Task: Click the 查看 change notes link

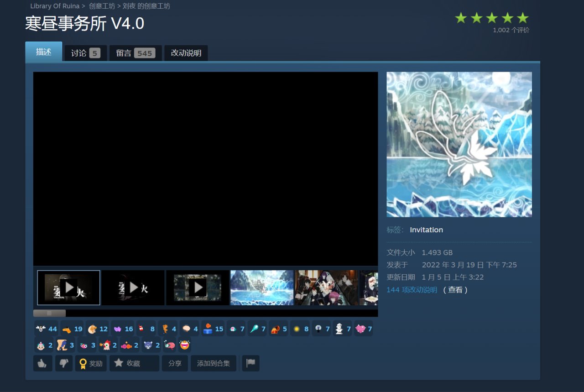Action: click(455, 290)
